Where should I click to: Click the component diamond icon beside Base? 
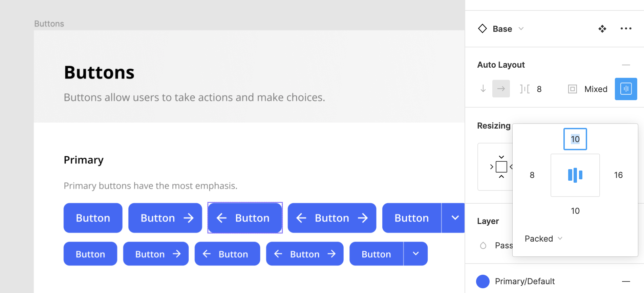[482, 29]
